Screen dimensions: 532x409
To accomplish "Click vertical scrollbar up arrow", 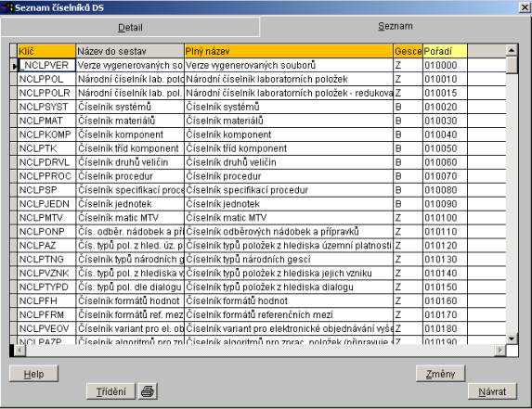I will pyautogui.click(x=512, y=51).
